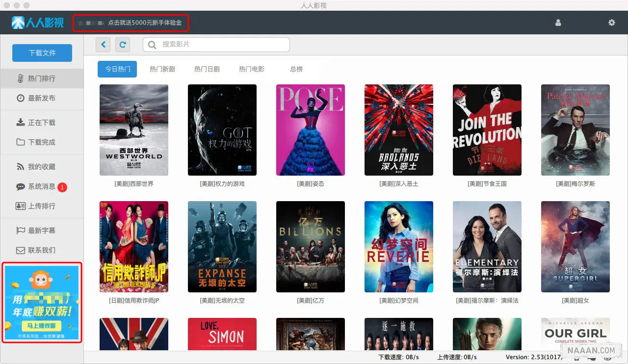628x364 pixels.
Task: Open the Into the Badlands poster
Action: point(399,130)
